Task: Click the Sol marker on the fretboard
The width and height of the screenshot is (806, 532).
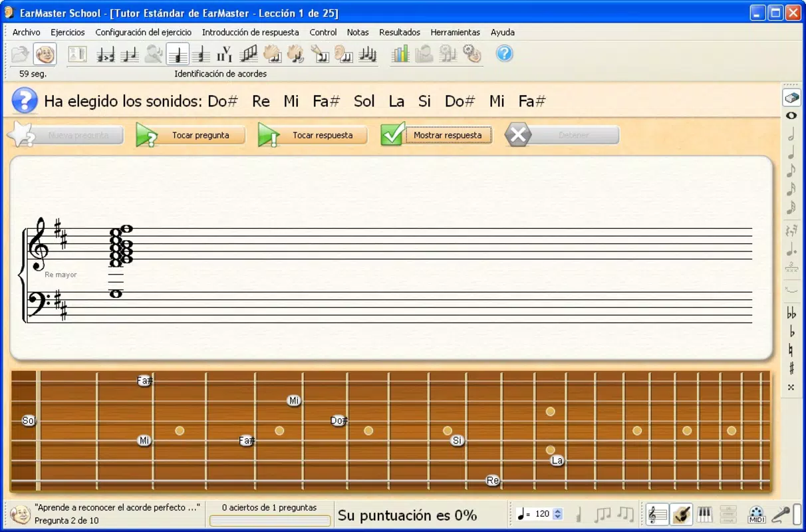Action: (28, 420)
